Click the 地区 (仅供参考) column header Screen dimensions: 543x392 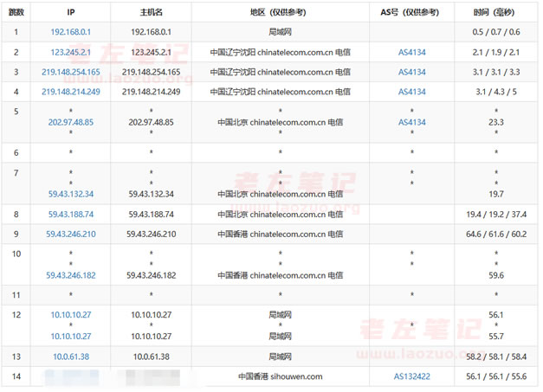[x=280, y=13]
